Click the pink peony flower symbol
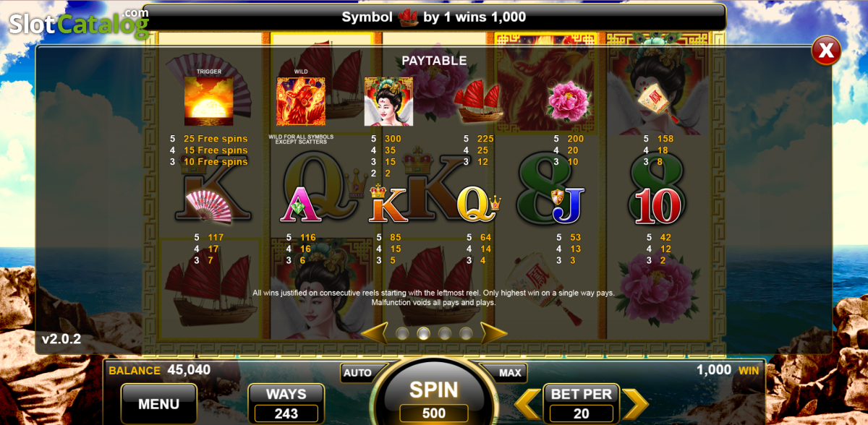The image size is (868, 425). coord(570,101)
